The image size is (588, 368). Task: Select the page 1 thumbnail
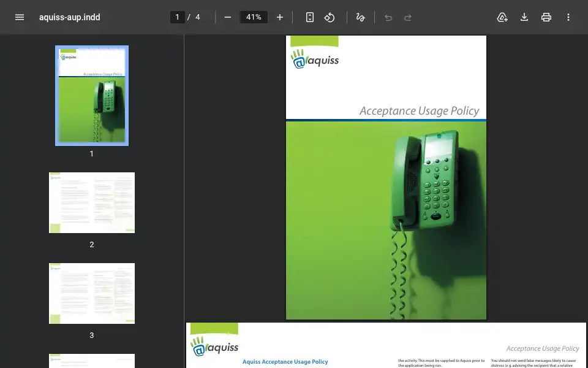click(92, 96)
